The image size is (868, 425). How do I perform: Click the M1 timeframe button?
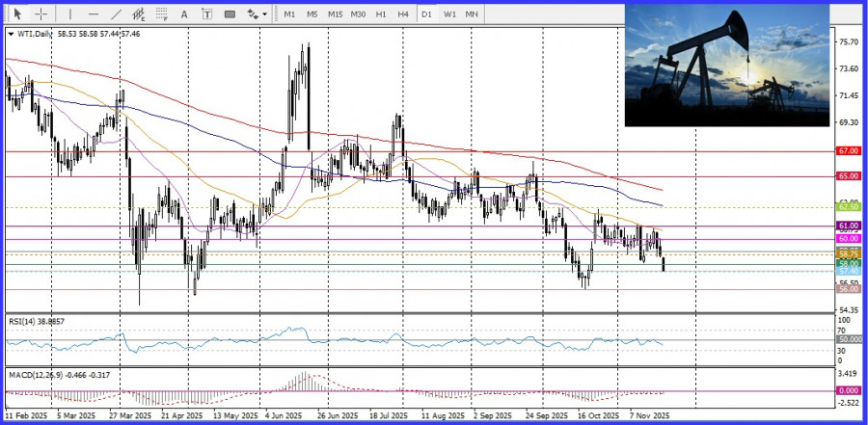(x=289, y=14)
